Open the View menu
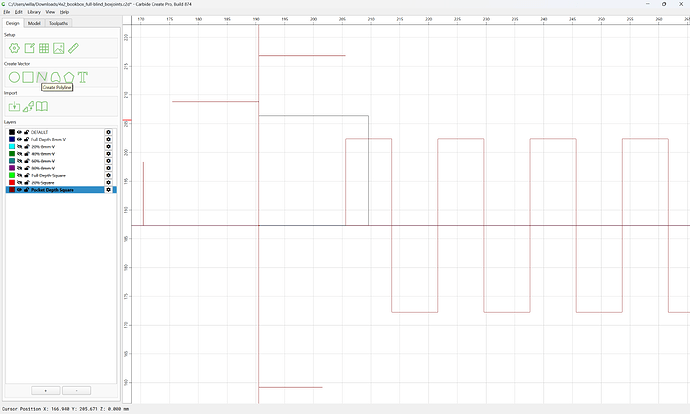The image size is (690, 414). (x=50, y=12)
